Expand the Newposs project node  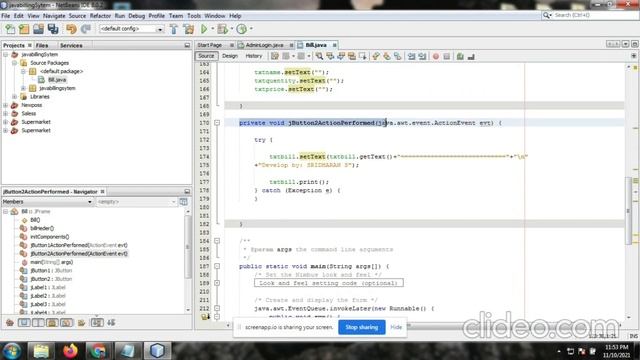[x=6, y=105]
